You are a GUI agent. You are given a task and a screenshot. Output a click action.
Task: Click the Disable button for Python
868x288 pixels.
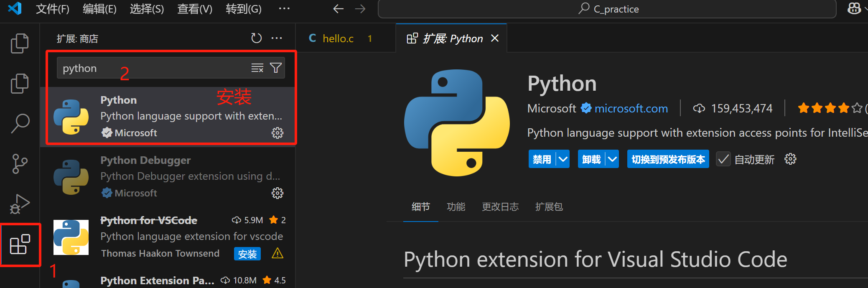(x=542, y=159)
